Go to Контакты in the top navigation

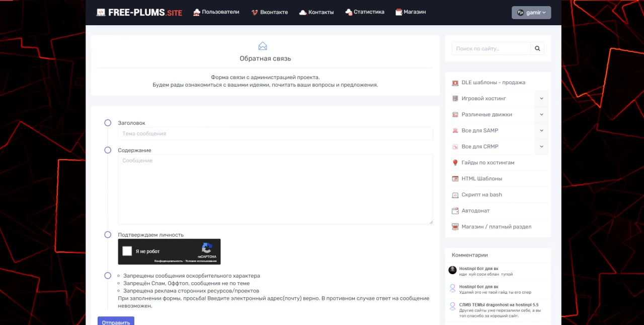click(x=316, y=12)
